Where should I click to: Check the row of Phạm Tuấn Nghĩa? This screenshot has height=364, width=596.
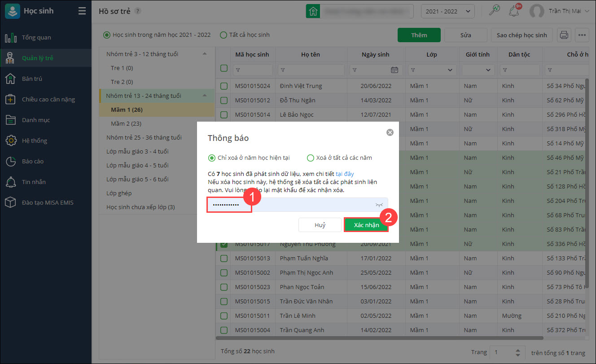224,258
